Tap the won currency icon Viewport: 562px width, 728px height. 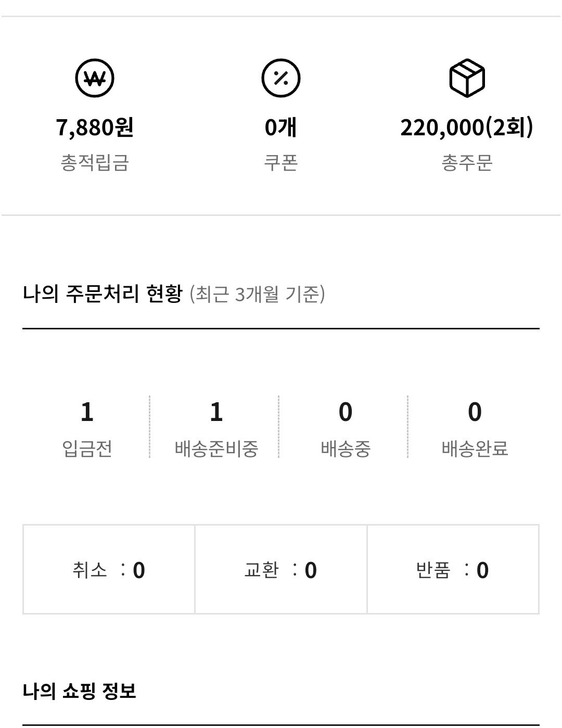pos(95,78)
